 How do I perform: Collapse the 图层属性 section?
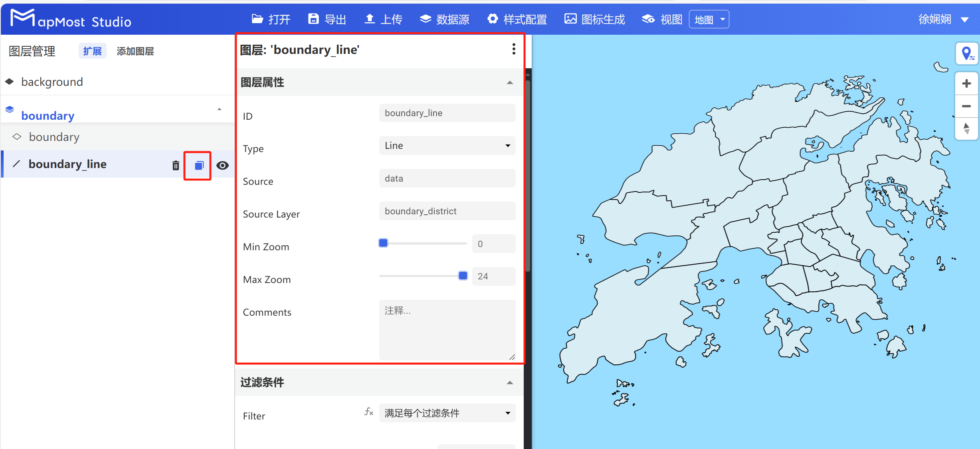click(510, 82)
